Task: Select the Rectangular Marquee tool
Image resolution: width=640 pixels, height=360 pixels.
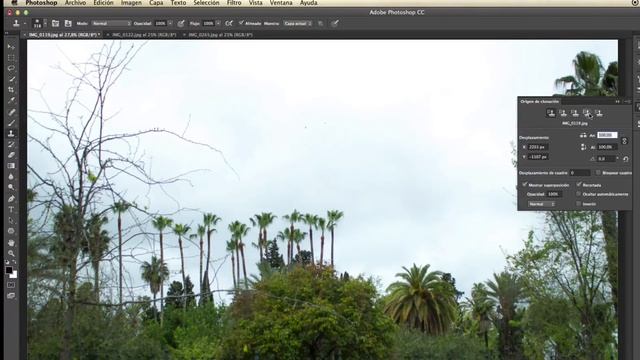Action: [11, 58]
